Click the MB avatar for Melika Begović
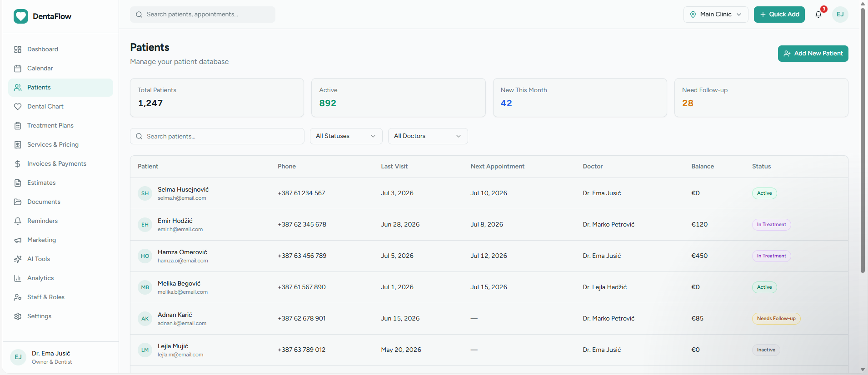Image resolution: width=868 pixels, height=375 pixels. (x=145, y=287)
